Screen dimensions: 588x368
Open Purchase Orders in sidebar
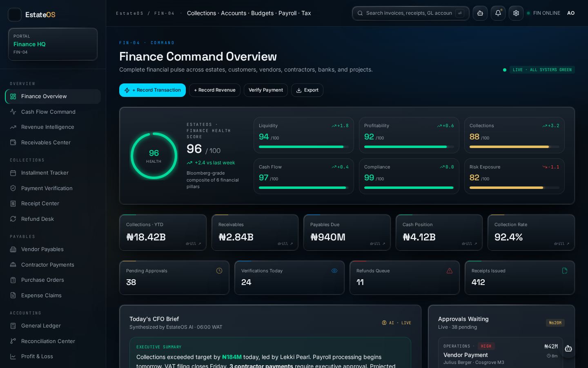[53, 280]
